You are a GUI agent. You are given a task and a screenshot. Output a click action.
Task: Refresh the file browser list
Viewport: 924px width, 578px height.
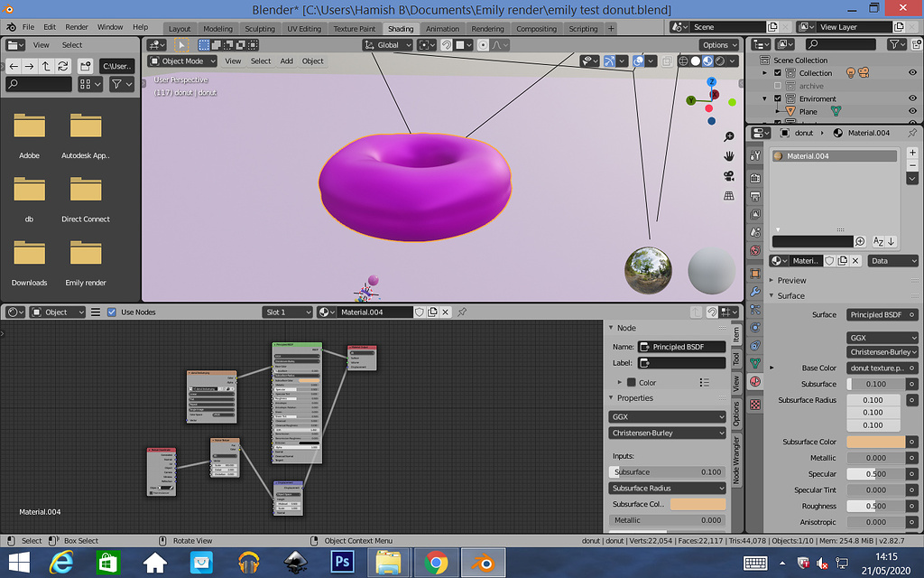63,66
